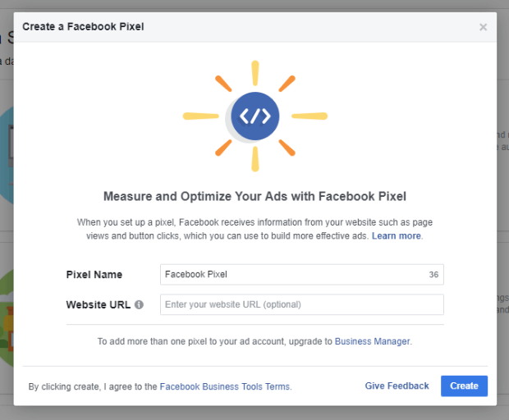
Task: Click the info icon beside Website URL
Action: coord(139,304)
